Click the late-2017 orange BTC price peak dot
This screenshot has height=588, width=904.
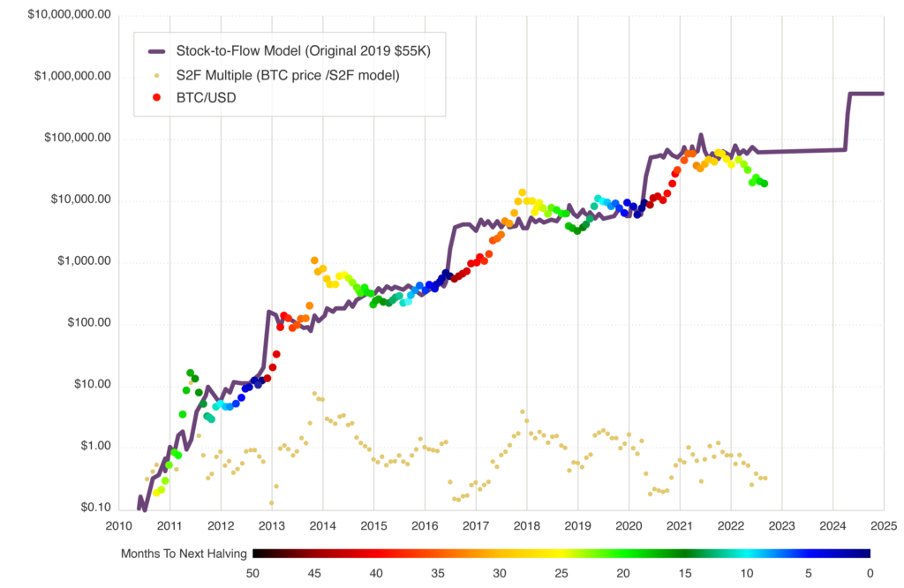click(523, 192)
